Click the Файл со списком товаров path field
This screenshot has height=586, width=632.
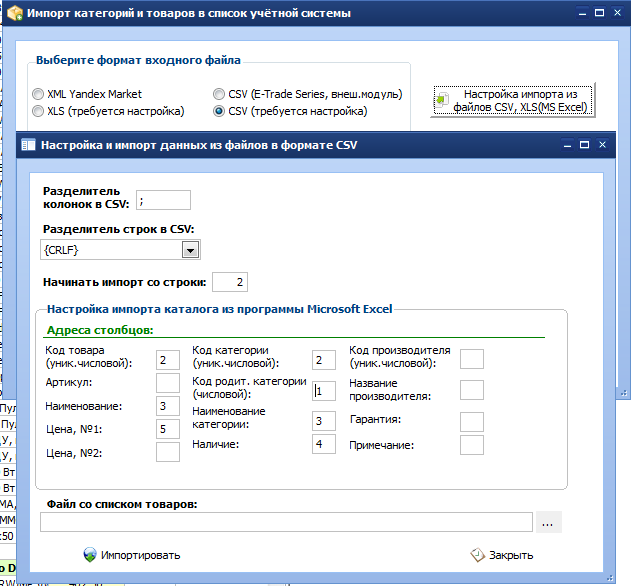[x=286, y=522]
